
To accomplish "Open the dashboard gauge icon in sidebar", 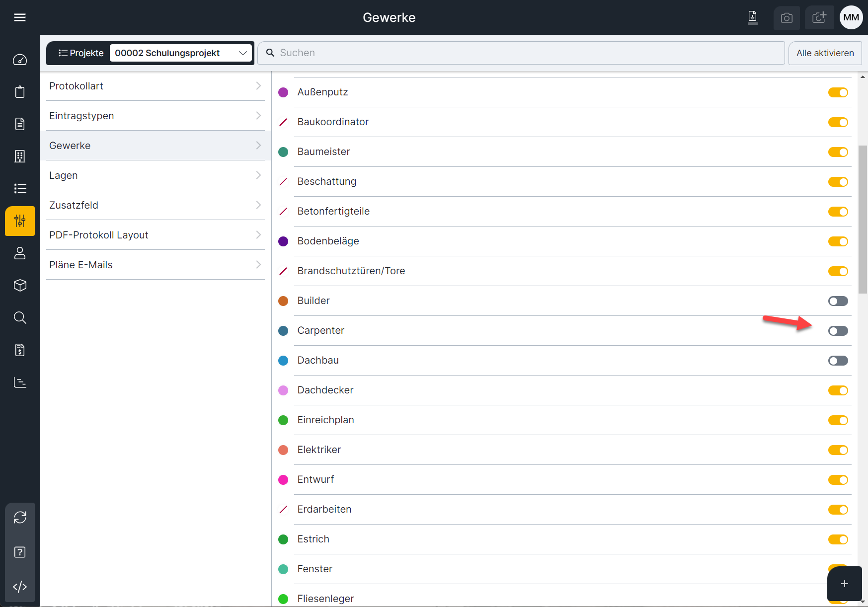I will [20, 60].
